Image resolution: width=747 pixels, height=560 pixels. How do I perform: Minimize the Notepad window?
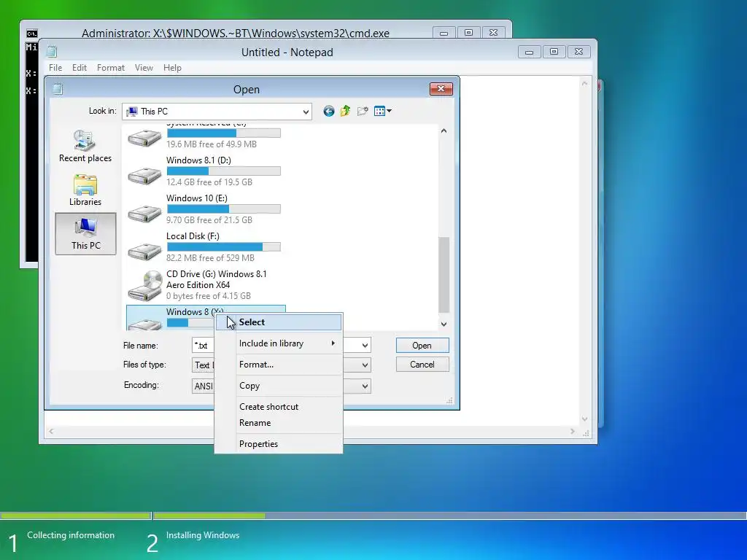click(x=530, y=52)
